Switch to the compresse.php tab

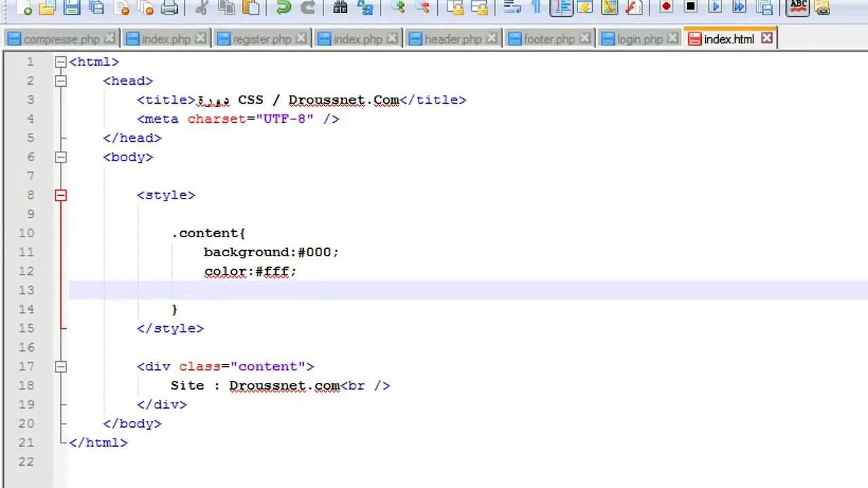(61, 39)
